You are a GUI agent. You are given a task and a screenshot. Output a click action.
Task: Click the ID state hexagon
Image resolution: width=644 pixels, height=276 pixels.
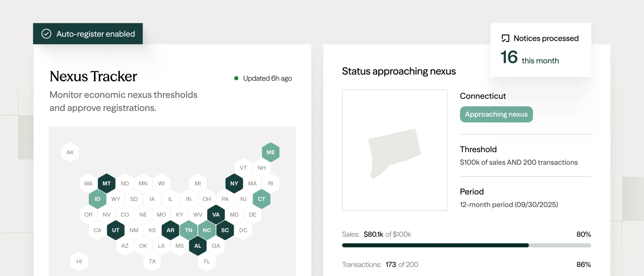tap(97, 199)
